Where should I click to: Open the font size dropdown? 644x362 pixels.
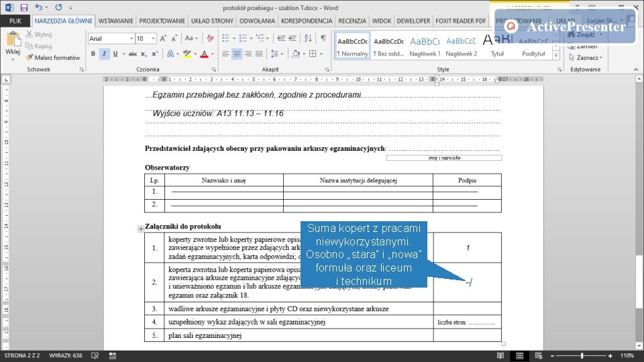pyautogui.click(x=153, y=39)
